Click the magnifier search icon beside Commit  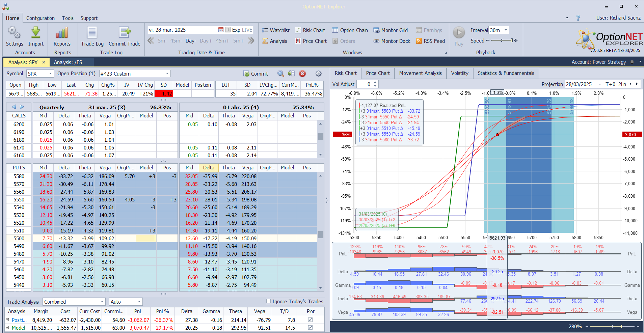281,74
